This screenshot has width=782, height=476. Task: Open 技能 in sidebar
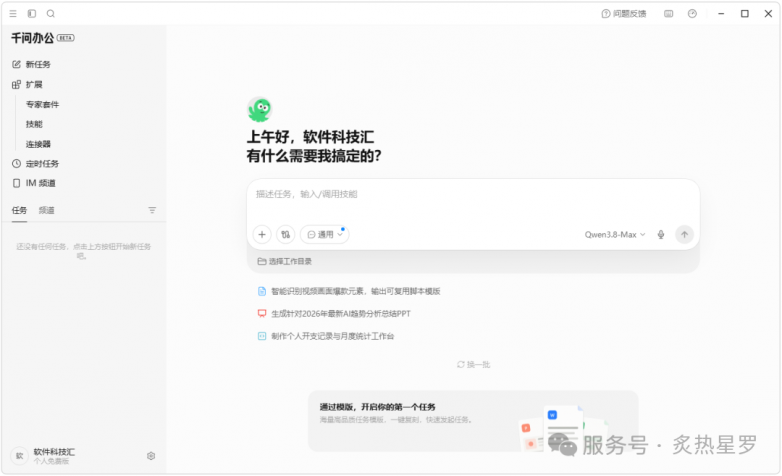tap(34, 124)
